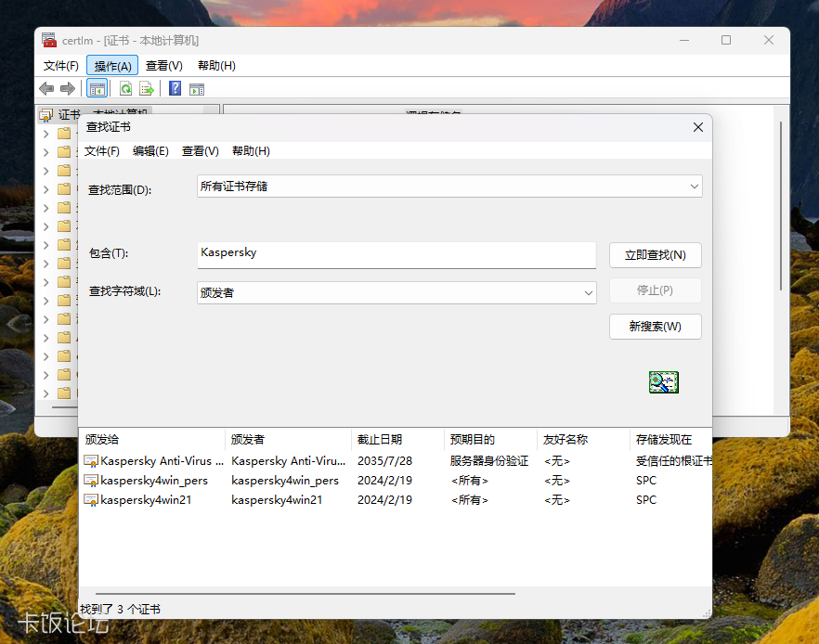Click SPC in the kaspersky4win21 row
Screen dimensions: 819x644
tap(646, 500)
